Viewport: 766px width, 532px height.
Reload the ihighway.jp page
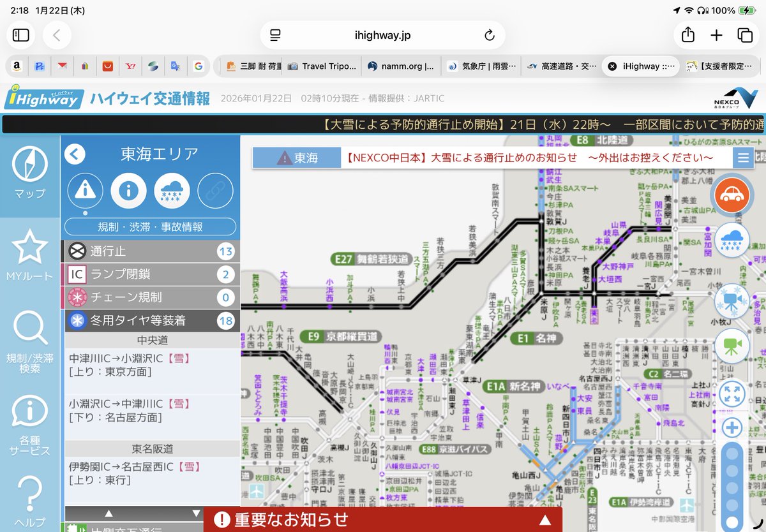click(490, 35)
